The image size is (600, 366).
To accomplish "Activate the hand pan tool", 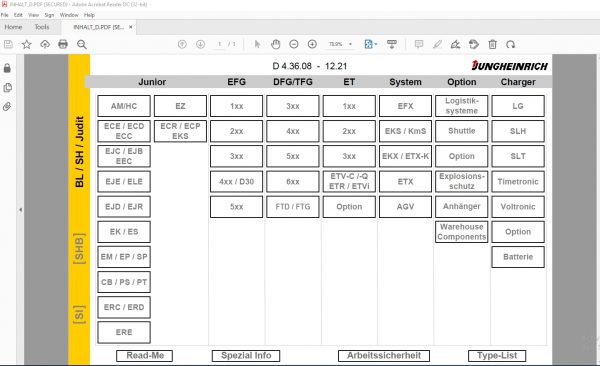I will pos(276,44).
